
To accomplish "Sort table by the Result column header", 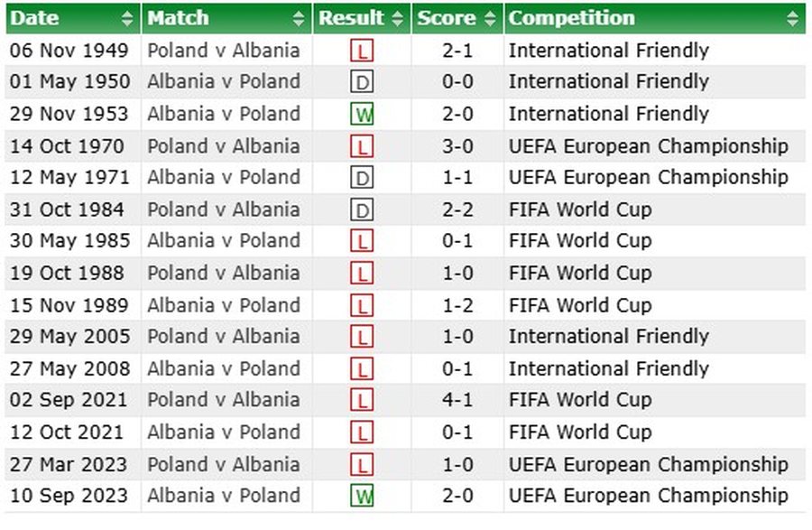I will pyautogui.click(x=352, y=18).
